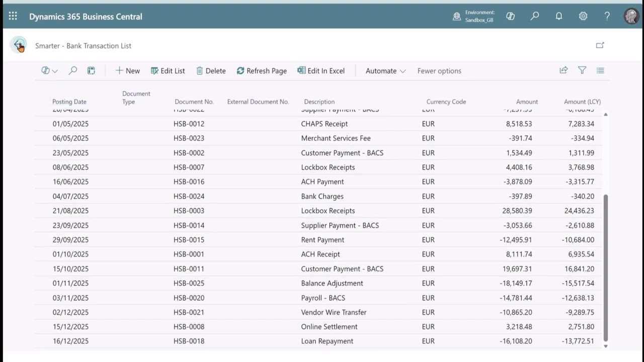Click Dynamics 365 Business Central title

point(86,17)
